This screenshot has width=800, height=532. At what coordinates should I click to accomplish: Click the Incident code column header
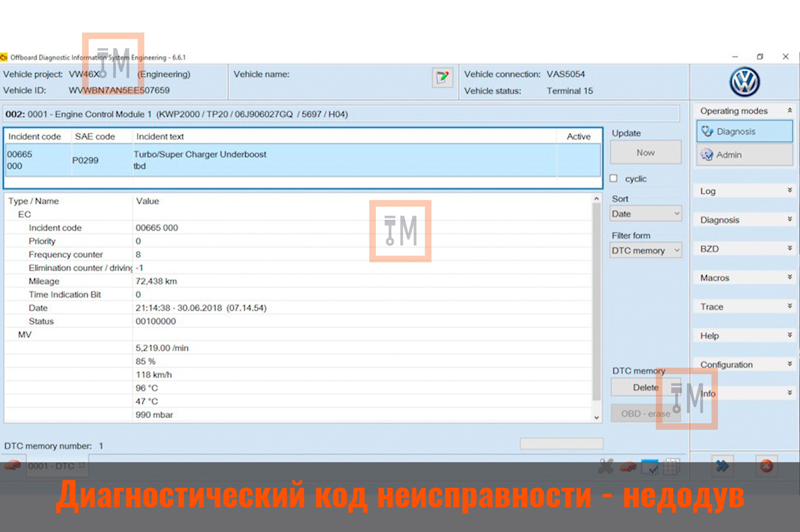click(35, 136)
